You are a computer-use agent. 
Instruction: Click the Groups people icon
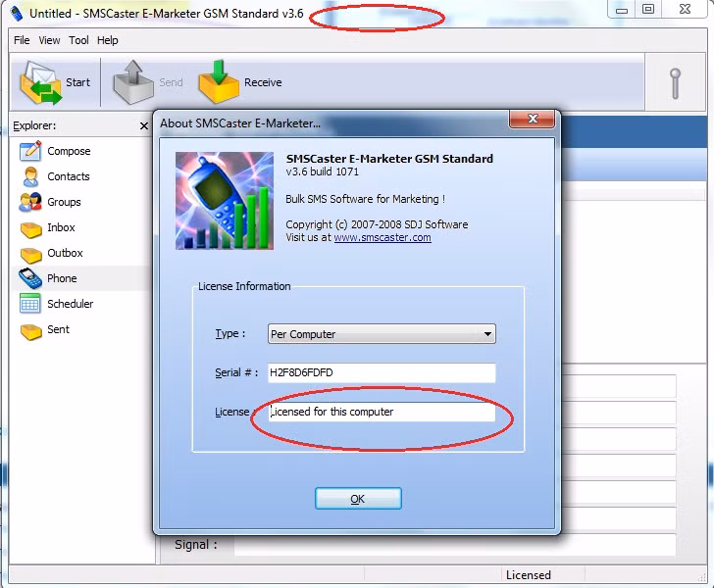(x=30, y=202)
